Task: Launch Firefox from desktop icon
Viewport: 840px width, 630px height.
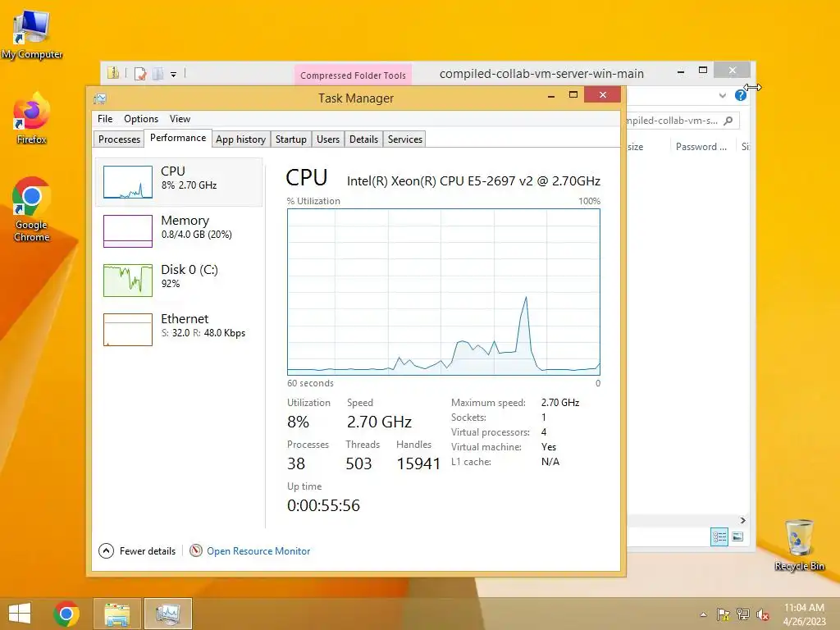Action: point(32,118)
